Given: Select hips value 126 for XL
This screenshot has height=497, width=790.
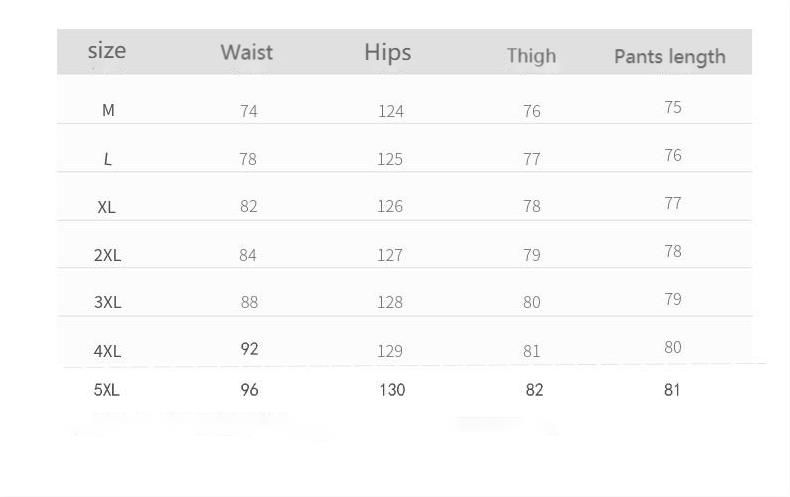Looking at the screenshot, I should [x=390, y=206].
